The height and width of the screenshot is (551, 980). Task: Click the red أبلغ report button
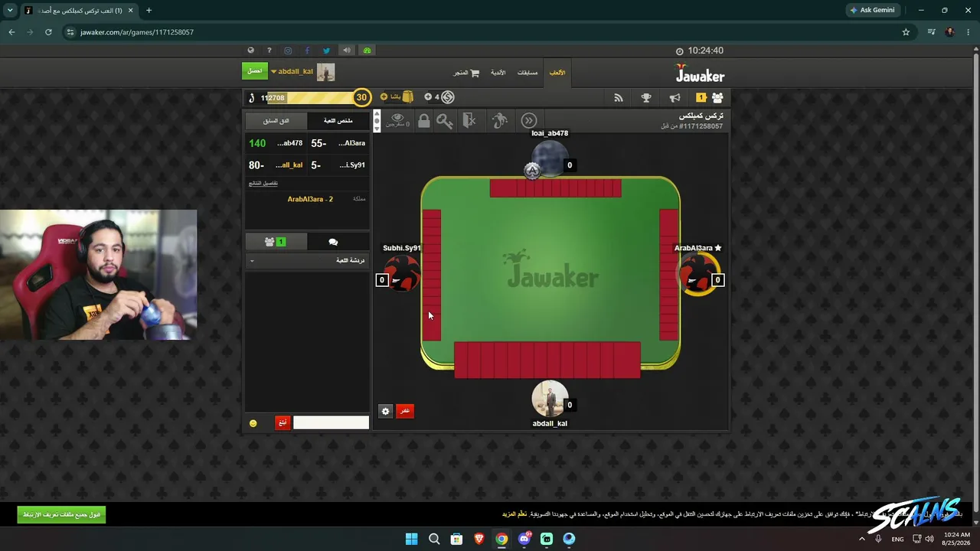(283, 422)
